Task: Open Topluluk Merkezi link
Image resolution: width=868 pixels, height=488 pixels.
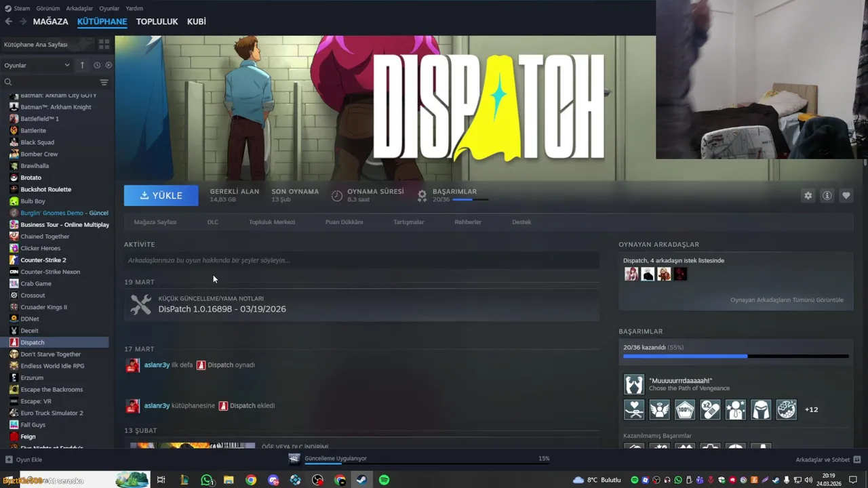Action: [272, 222]
